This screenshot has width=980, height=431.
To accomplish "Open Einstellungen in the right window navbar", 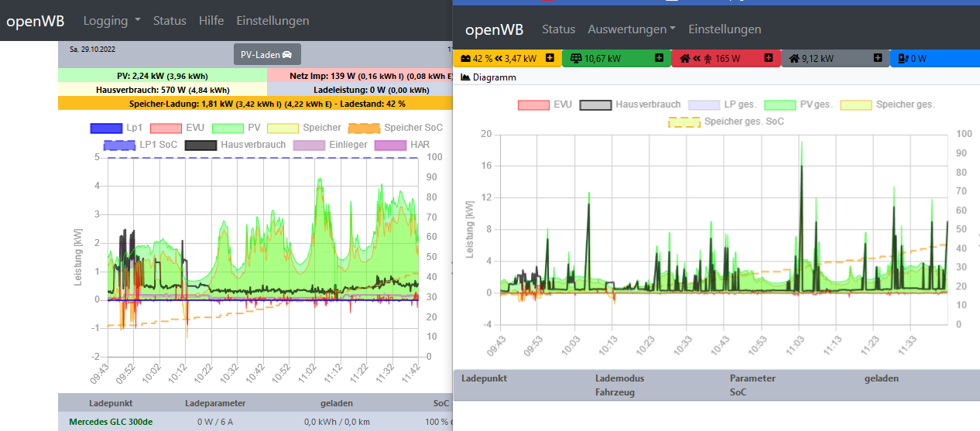I will click(x=725, y=29).
